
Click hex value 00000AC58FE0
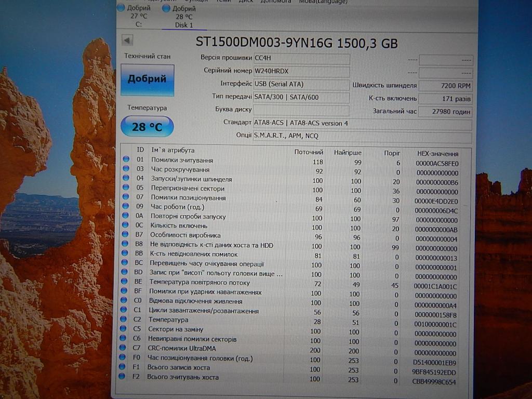pyautogui.click(x=437, y=164)
